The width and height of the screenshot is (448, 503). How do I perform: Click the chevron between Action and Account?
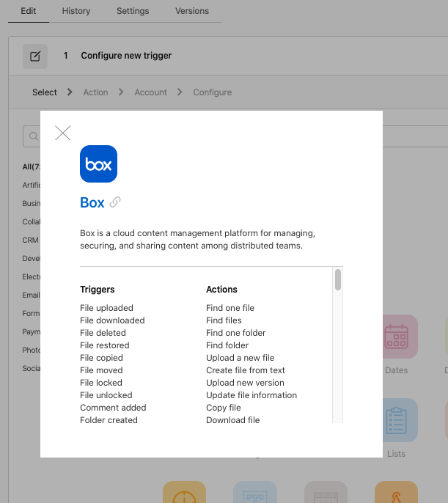click(x=121, y=92)
